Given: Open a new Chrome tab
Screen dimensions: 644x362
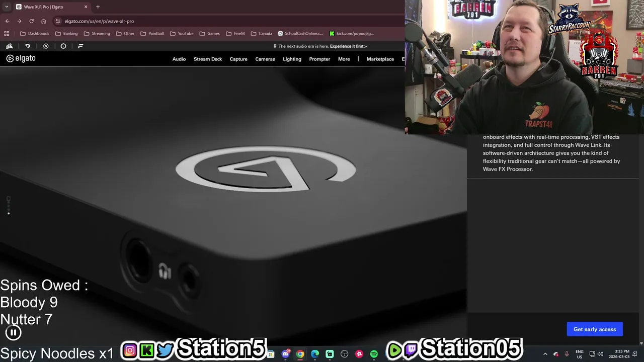Looking at the screenshot, I should [98, 7].
